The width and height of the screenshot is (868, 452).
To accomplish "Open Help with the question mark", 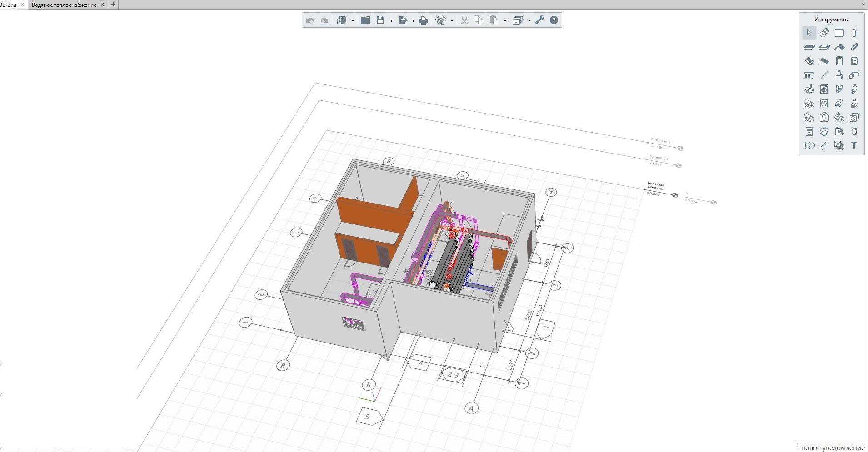I will click(x=554, y=20).
